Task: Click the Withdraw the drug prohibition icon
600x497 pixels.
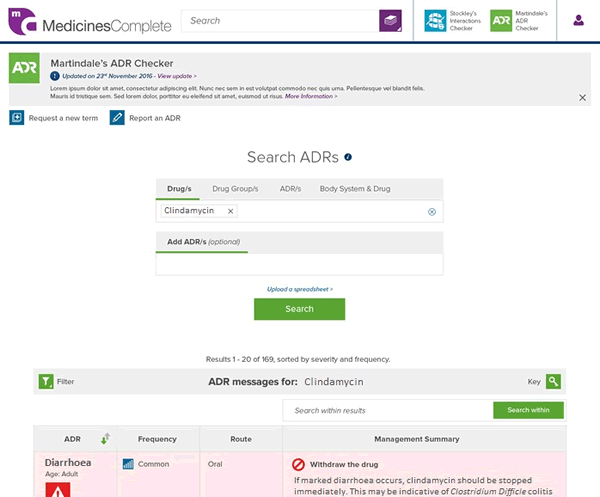Action: [298, 464]
